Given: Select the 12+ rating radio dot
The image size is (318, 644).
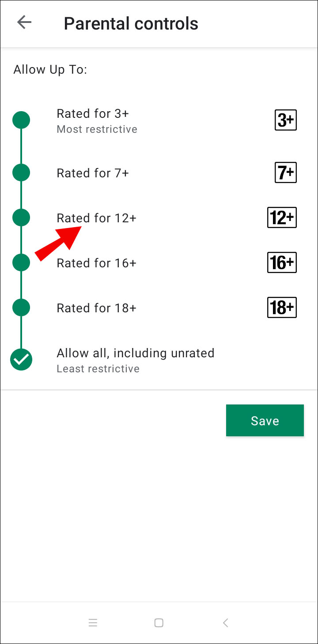Looking at the screenshot, I should click(21, 217).
